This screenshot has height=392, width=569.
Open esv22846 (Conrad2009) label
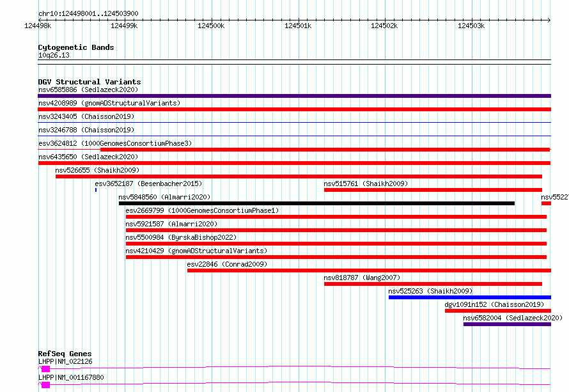coord(227,264)
